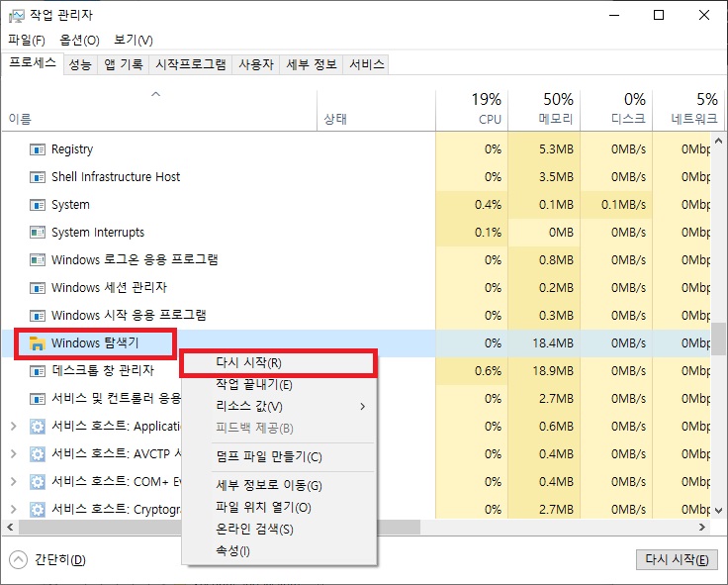Switch to the 서비스 tab
The width and height of the screenshot is (728, 585).
[366, 64]
